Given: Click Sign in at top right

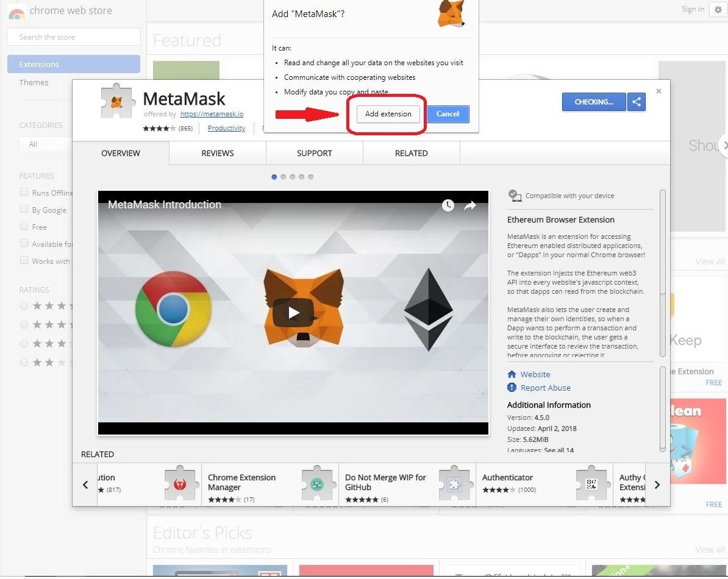Looking at the screenshot, I should (693, 9).
